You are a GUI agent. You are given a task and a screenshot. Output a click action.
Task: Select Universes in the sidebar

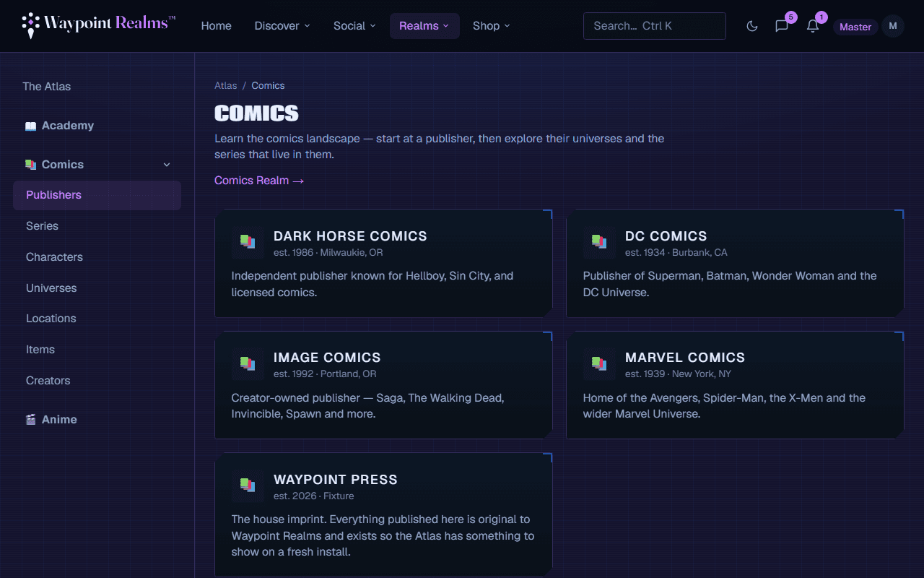click(x=97, y=288)
